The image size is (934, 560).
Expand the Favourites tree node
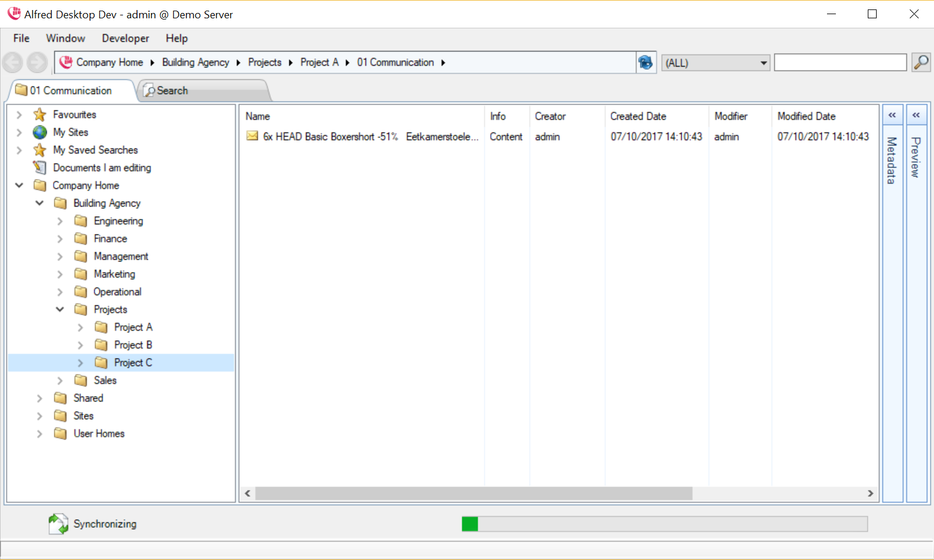19,115
